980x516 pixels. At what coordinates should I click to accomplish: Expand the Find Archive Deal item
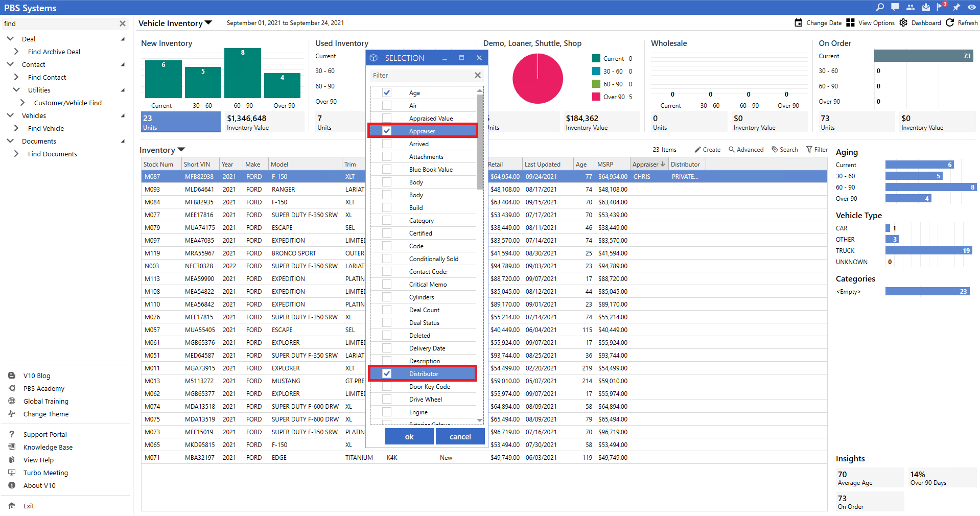[x=16, y=52]
